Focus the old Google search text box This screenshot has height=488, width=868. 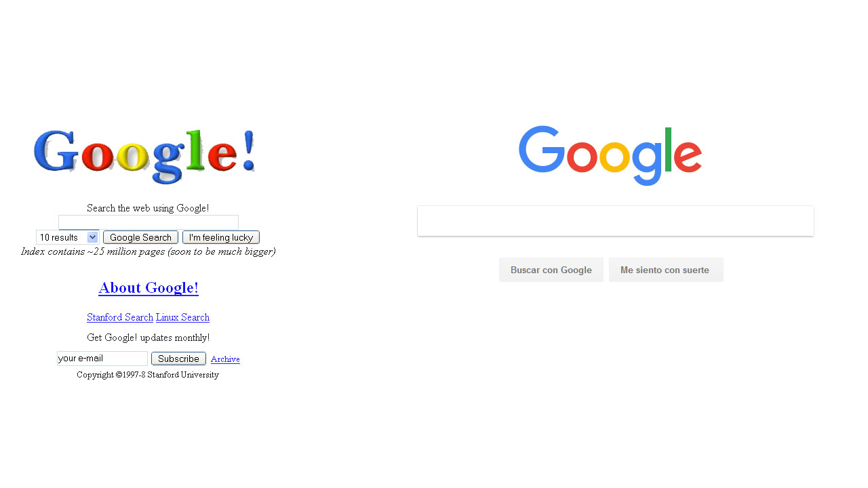point(149,222)
